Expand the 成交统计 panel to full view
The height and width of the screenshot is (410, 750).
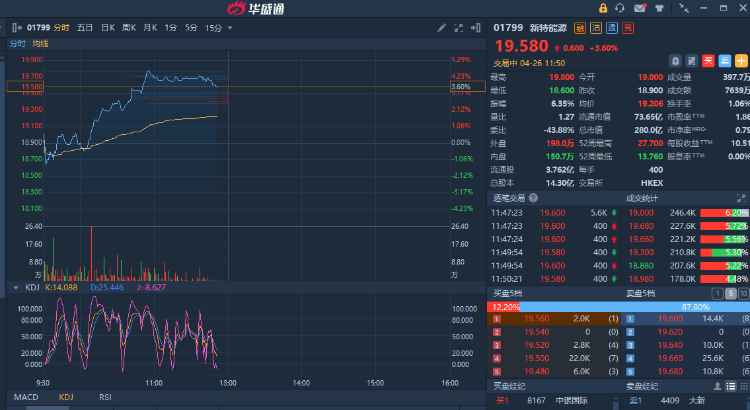coord(743,198)
